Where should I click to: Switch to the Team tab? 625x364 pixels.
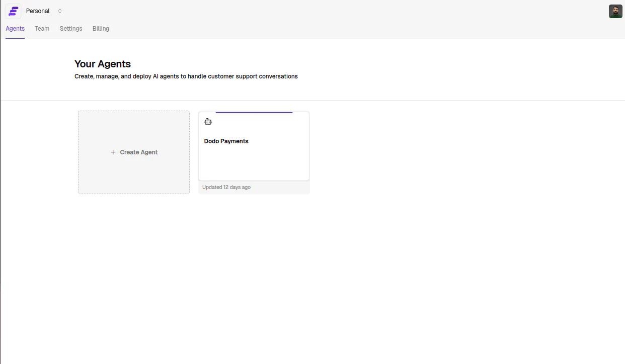pyautogui.click(x=42, y=29)
